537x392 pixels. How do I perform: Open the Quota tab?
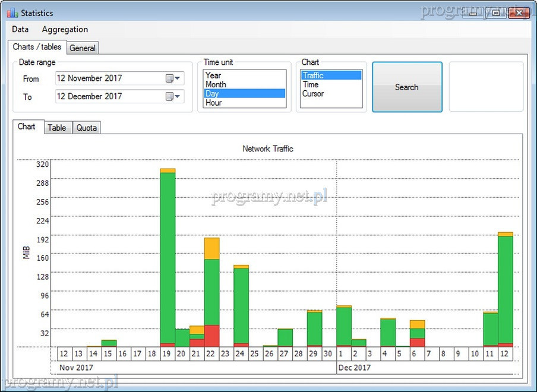coord(87,128)
